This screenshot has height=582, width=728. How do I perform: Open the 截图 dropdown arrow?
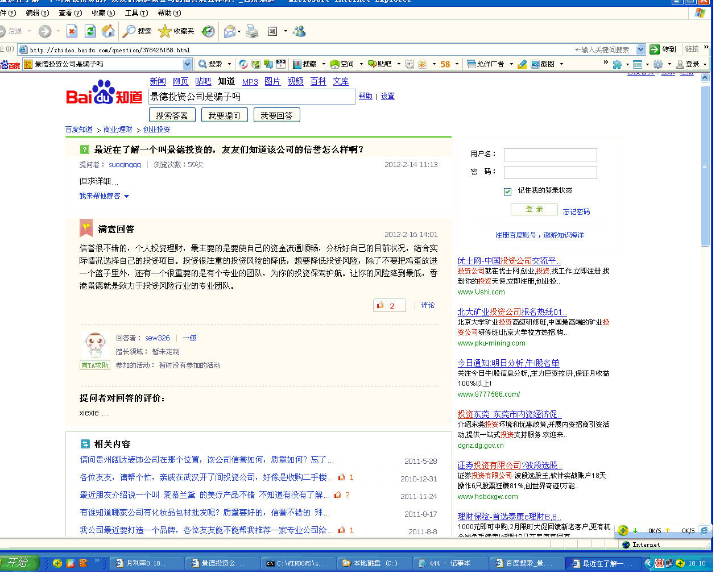pyautogui.click(x=561, y=64)
